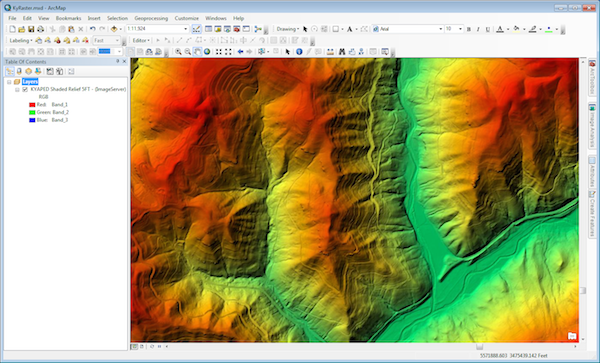Open the File menu
This screenshot has width=600, height=363.
click(x=12, y=18)
